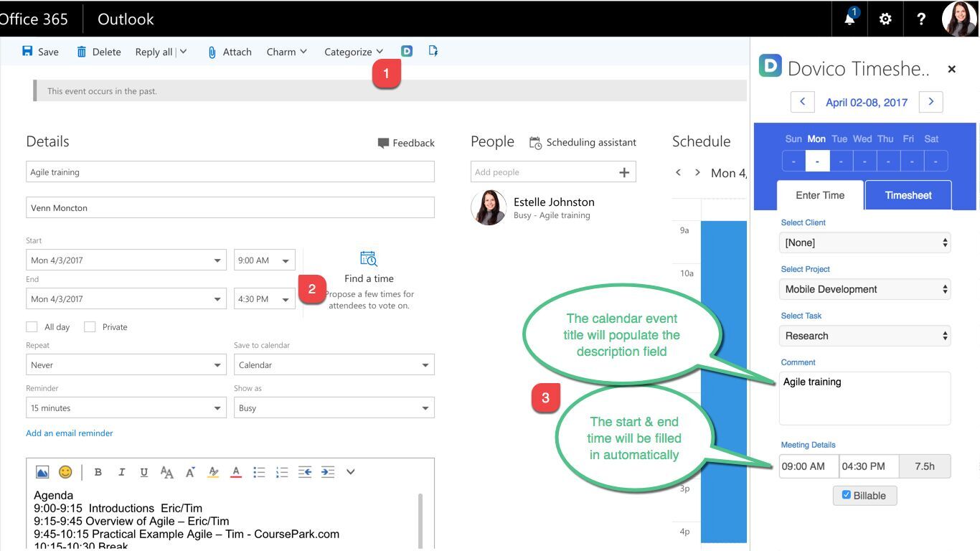Switch to the Timesheet tab
Viewport: 980px width, 551px height.
(x=908, y=195)
